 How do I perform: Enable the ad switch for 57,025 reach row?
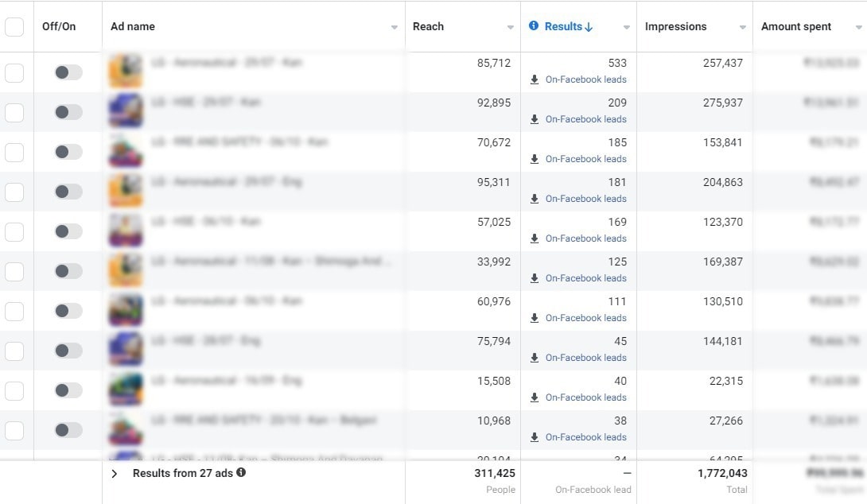coord(68,232)
